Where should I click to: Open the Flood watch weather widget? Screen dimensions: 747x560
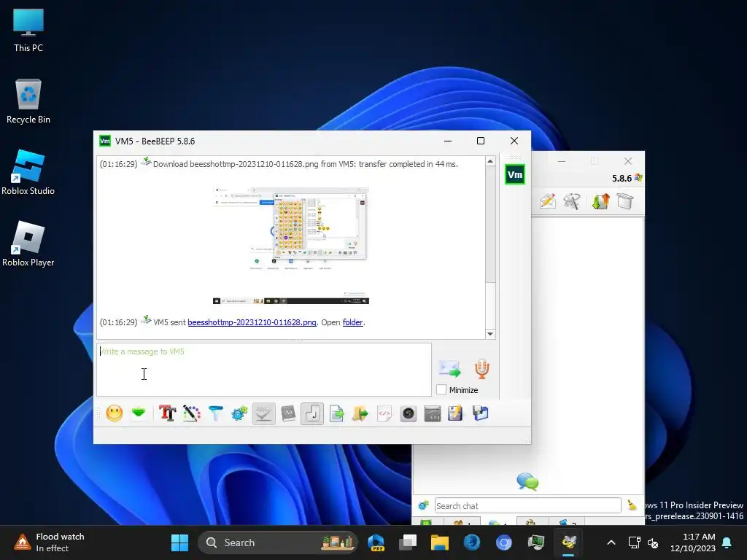pos(49,542)
